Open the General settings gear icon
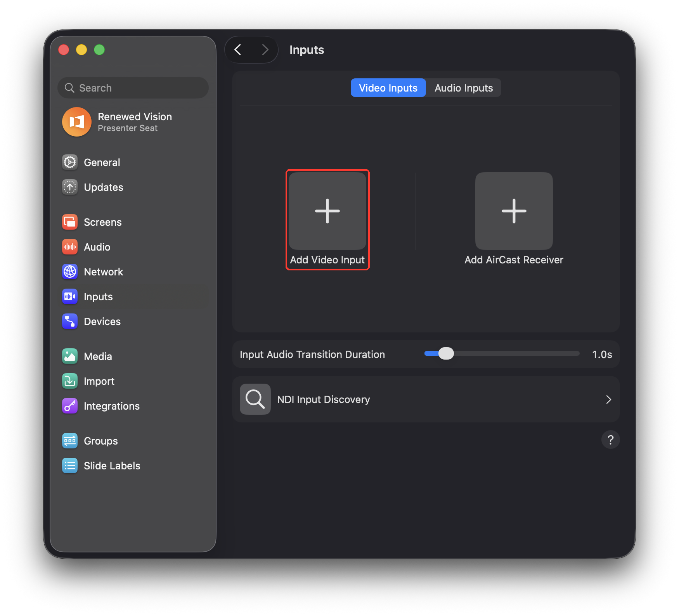This screenshot has width=679, height=616. (x=70, y=162)
